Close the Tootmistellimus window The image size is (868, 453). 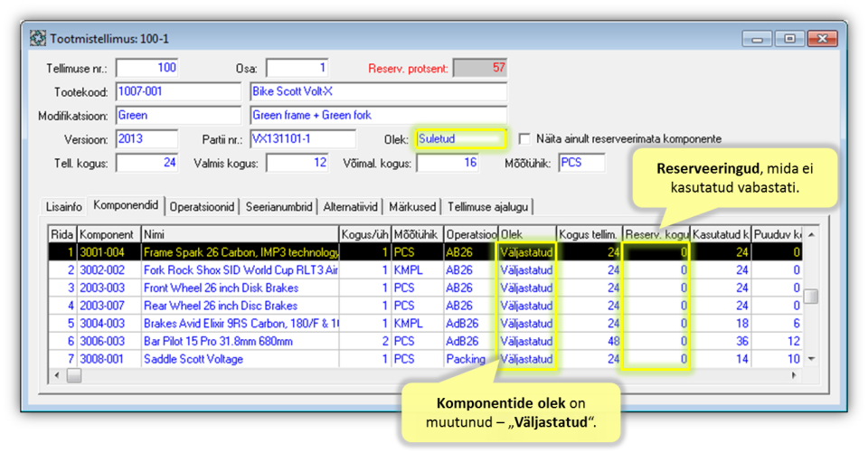[x=821, y=39]
